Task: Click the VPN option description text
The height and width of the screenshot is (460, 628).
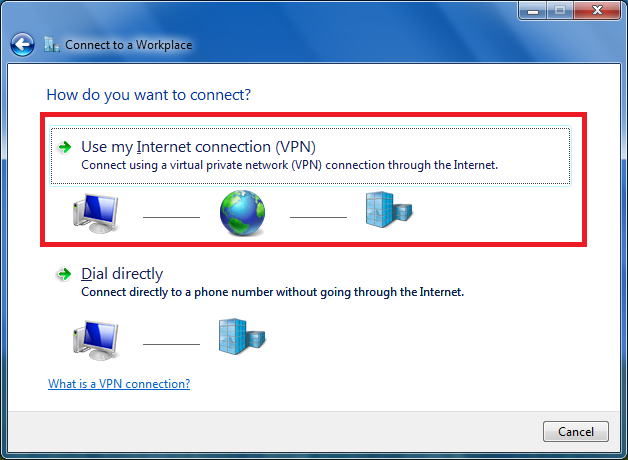Action: click(290, 165)
